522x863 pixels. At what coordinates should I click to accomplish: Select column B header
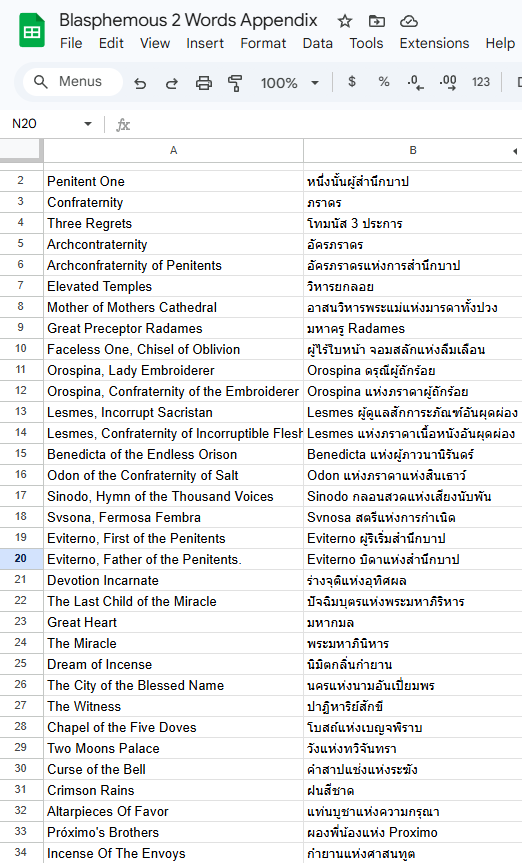pyautogui.click(x=412, y=150)
